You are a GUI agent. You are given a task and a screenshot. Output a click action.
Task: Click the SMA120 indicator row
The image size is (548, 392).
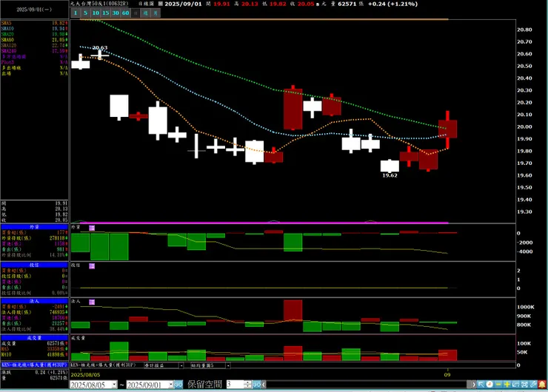click(34, 45)
